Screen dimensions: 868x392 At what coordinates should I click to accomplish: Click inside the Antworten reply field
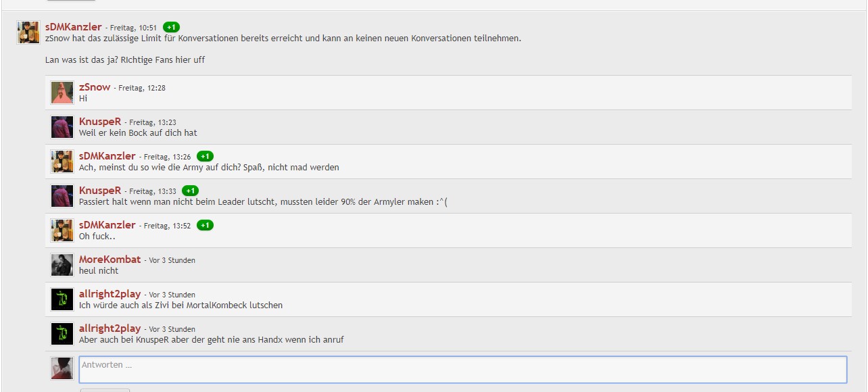(463, 370)
